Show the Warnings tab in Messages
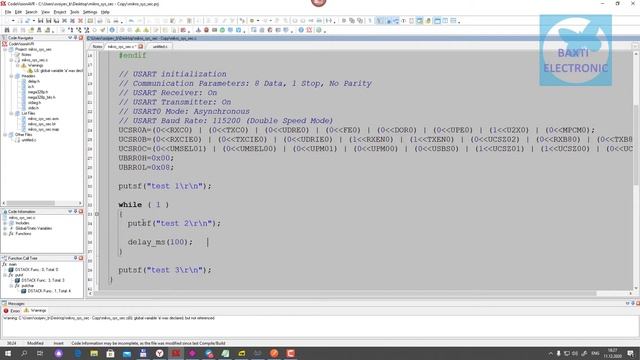Image resolution: width=640 pixels, height=360 pixels. click(x=35, y=311)
